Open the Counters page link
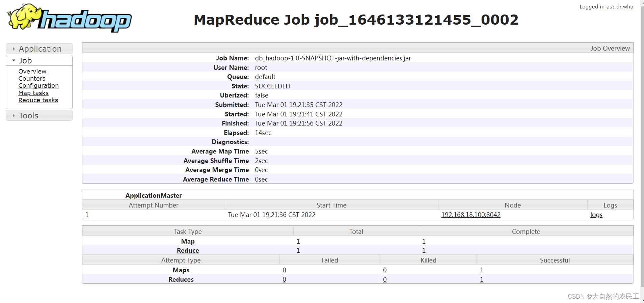This screenshot has height=303, width=644. click(32, 79)
